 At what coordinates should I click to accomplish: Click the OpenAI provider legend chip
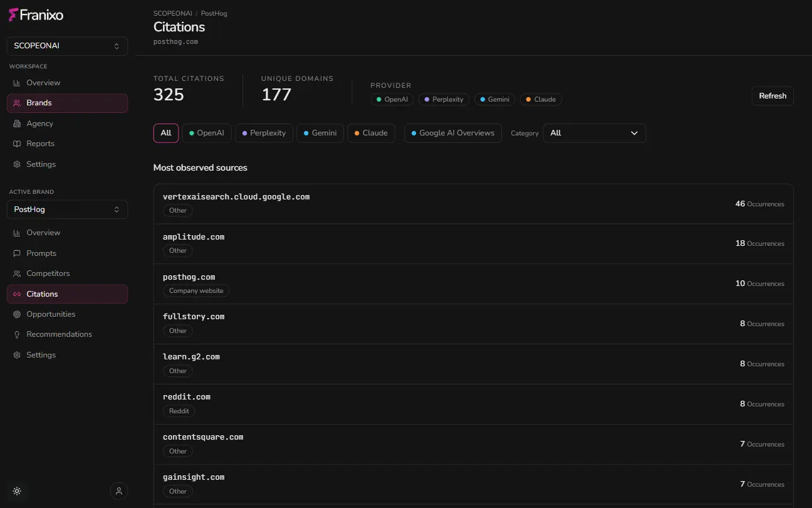[x=392, y=99]
